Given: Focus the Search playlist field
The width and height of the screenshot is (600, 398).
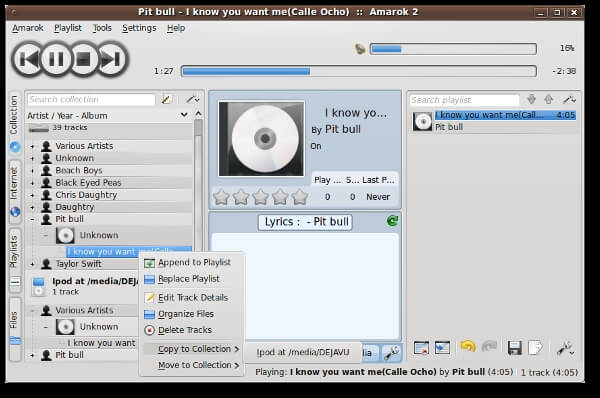Looking at the screenshot, I should 464,100.
